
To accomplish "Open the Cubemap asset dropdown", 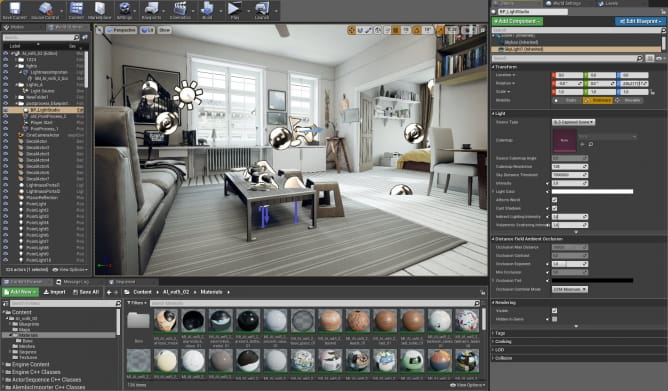I will click(608, 137).
